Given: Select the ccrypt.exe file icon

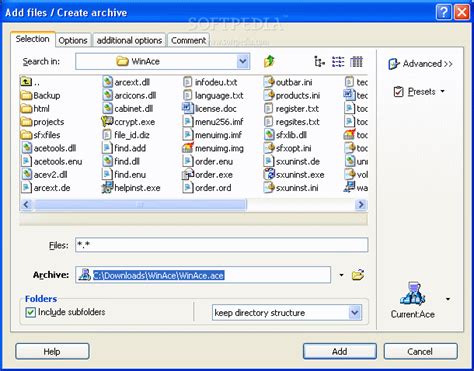Looking at the screenshot, I should click(x=107, y=122).
